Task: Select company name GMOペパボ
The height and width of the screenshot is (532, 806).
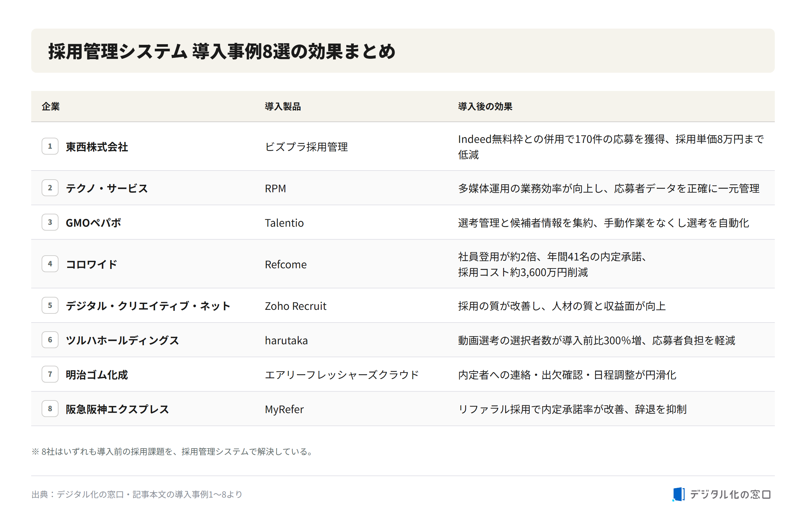Action: [93, 222]
